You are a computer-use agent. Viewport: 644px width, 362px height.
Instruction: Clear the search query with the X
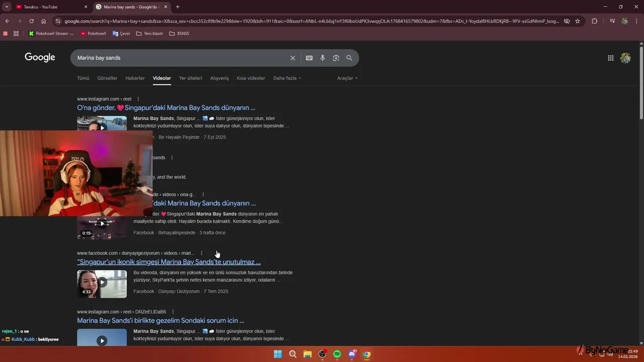coord(293,58)
